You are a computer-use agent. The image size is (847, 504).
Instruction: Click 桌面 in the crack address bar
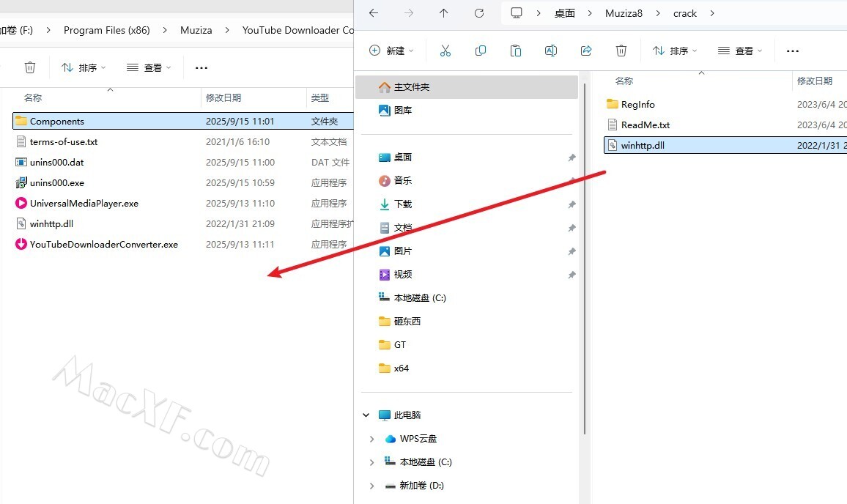(564, 13)
